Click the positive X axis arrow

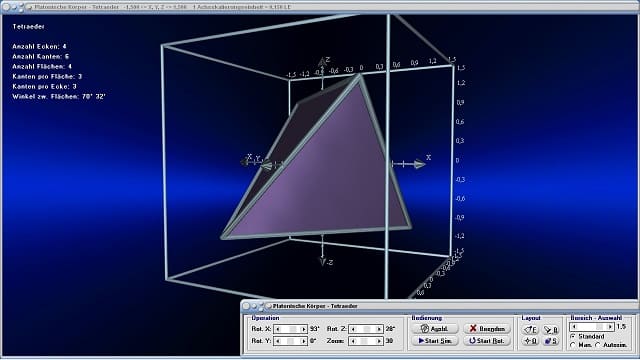[x=420, y=164]
